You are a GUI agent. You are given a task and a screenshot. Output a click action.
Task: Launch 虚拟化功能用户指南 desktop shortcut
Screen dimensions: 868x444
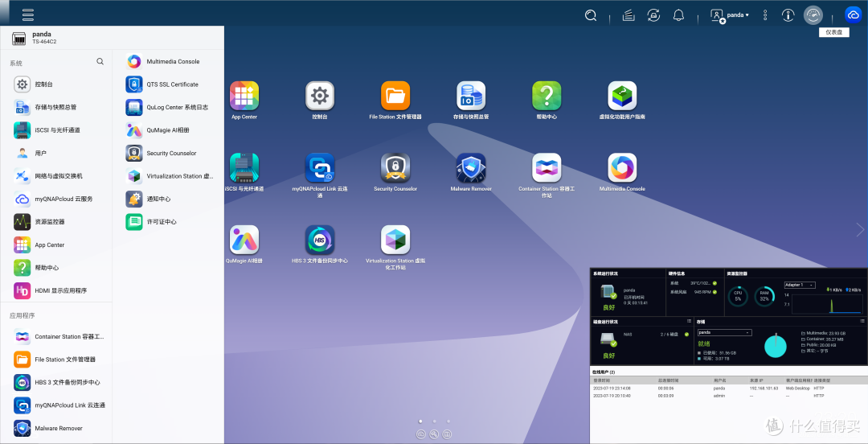[622, 96]
